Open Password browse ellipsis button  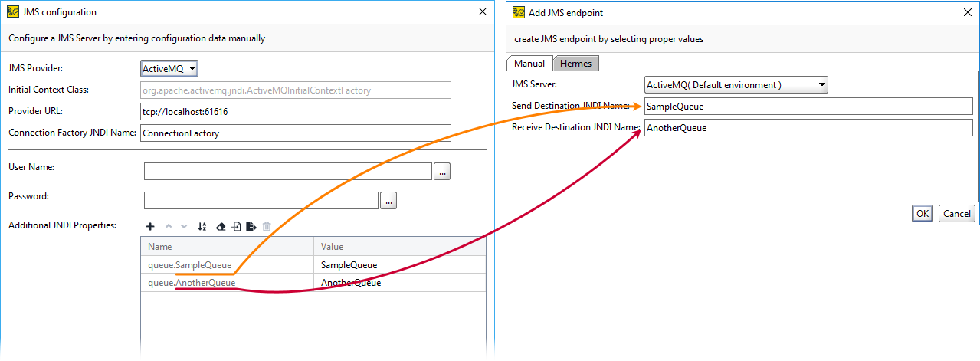388,200
